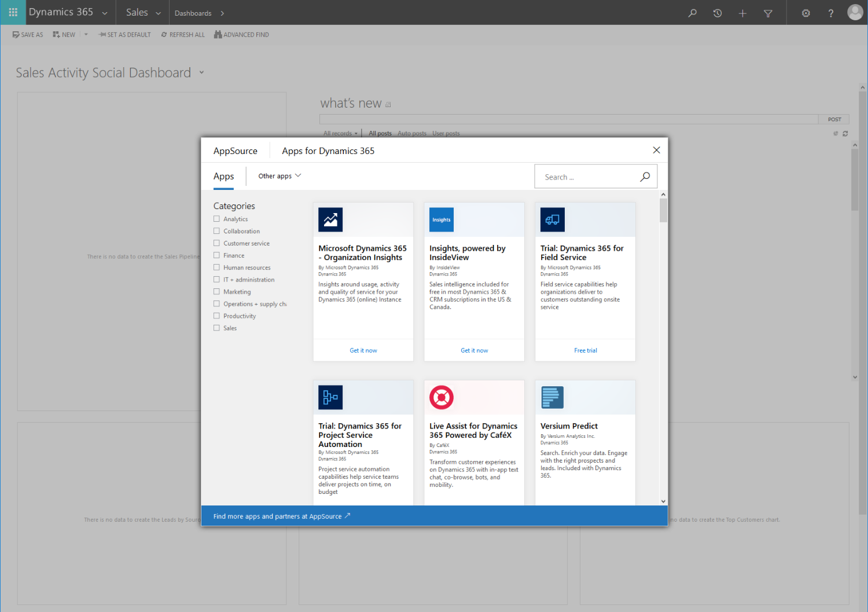Viewport: 868px width, 612px height.
Task: Switch to the User posts tab
Action: point(446,134)
